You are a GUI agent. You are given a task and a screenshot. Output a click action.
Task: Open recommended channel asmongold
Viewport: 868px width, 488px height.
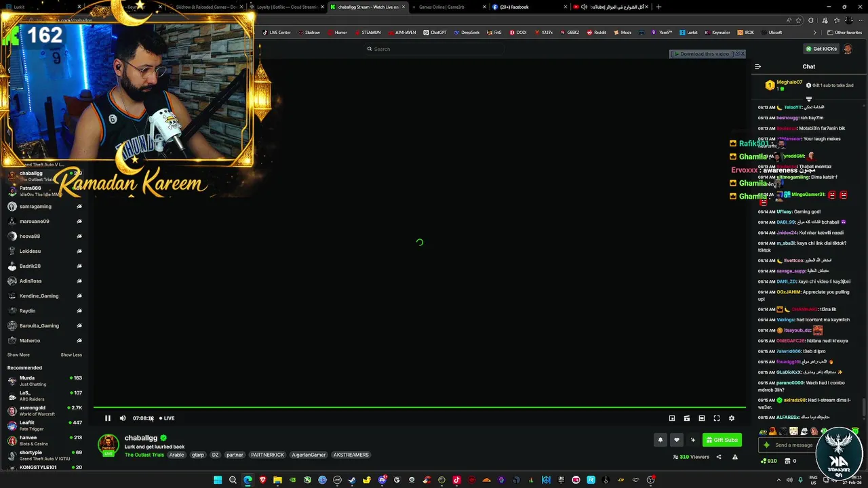(43, 411)
